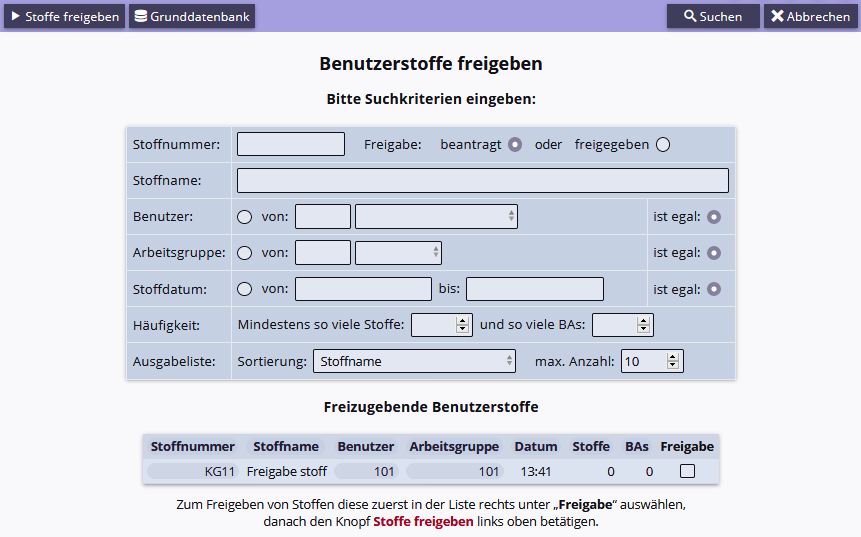Click the X icon on Abbrechen
The height and width of the screenshot is (537, 861).
click(777, 16)
